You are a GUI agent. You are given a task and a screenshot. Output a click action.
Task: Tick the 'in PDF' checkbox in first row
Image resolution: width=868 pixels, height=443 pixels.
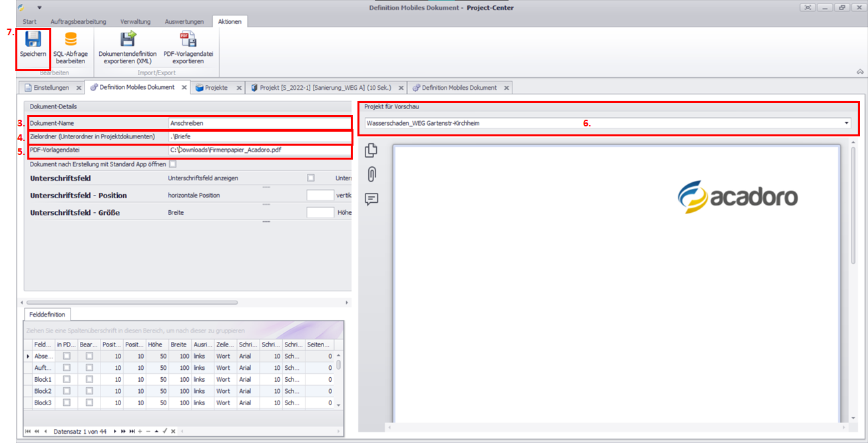(67, 357)
